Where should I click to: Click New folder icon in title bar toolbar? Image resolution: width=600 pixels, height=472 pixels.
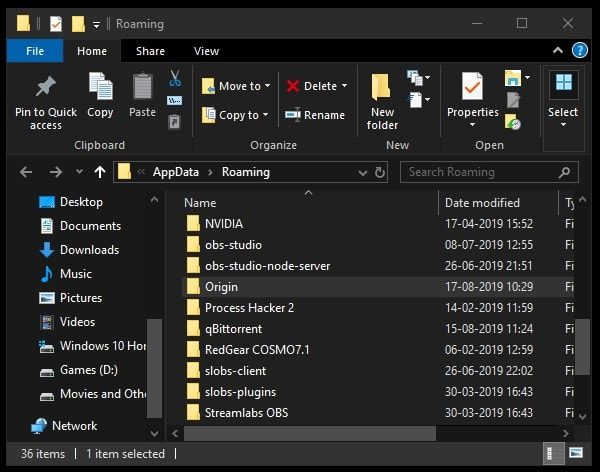coord(78,24)
